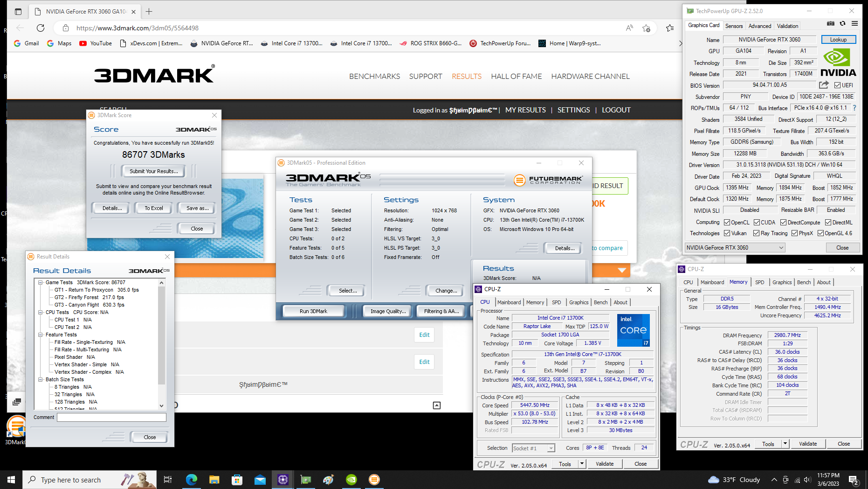Open the browser favorites list icon
Image resolution: width=868 pixels, height=489 pixels.
pos(670,28)
